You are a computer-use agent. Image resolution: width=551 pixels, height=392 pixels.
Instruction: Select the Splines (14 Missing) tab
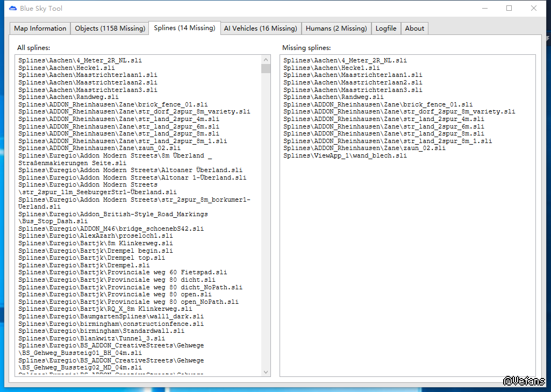(x=184, y=28)
